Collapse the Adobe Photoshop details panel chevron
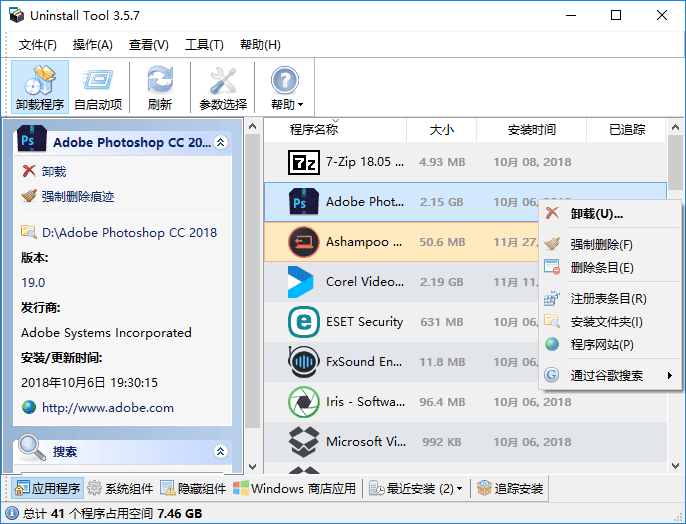The height and width of the screenshot is (524, 686). tap(221, 142)
